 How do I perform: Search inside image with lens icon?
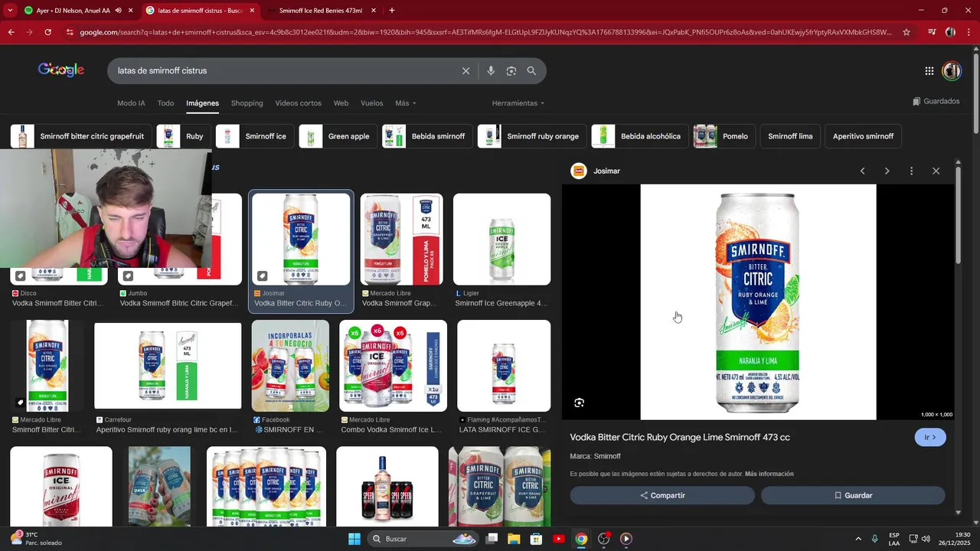579,403
